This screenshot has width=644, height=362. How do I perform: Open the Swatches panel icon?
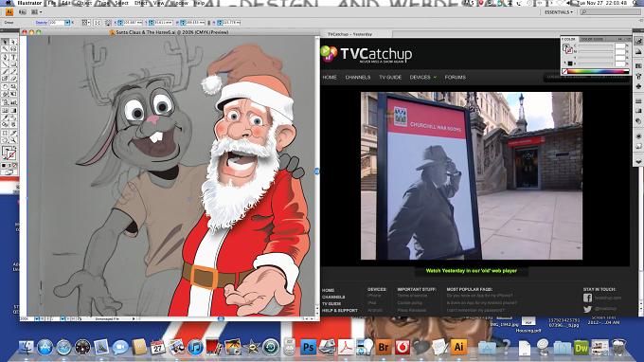[638, 65]
